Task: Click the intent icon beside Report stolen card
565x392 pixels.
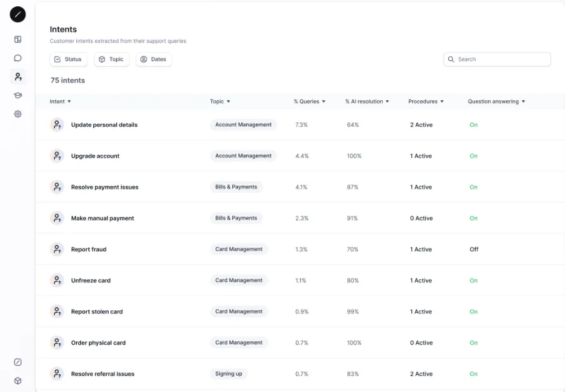Action: tap(57, 311)
